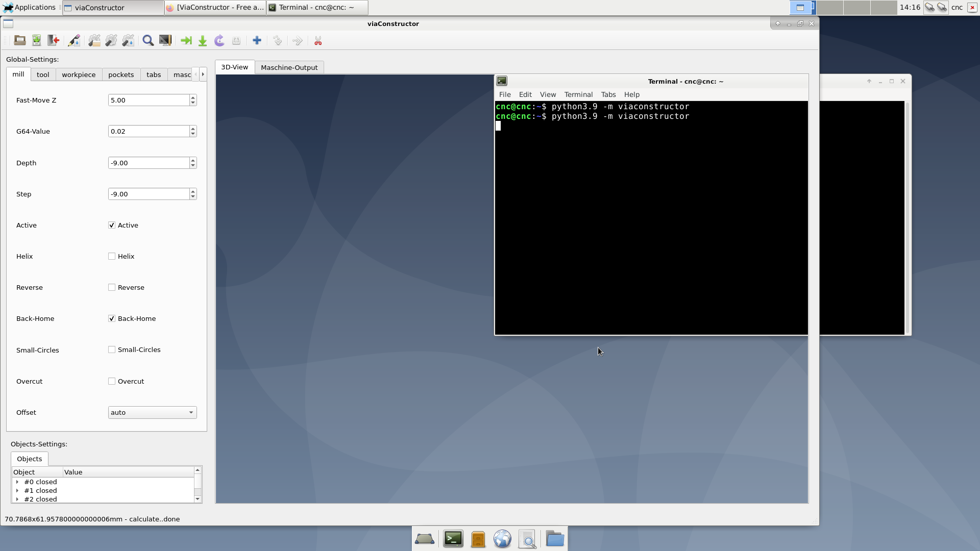This screenshot has width=980, height=551.
Task: Click the Value column header
Action: pos(128,472)
